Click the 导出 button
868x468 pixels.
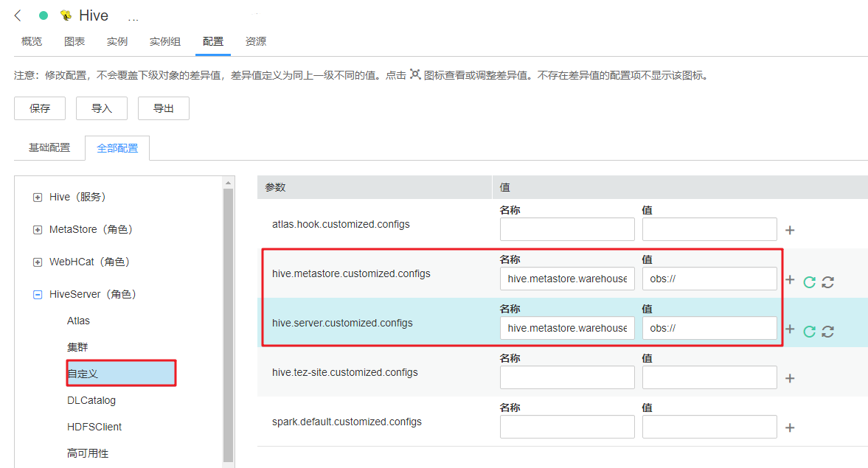click(x=163, y=108)
